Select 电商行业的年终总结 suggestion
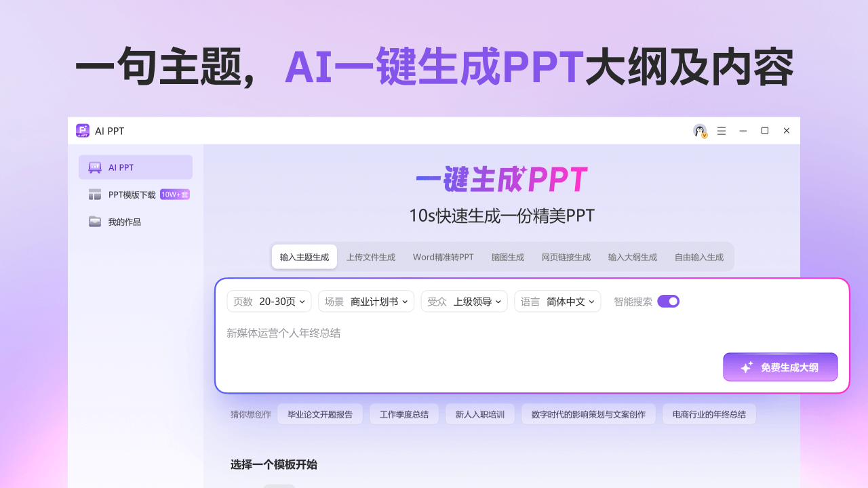 click(x=709, y=413)
